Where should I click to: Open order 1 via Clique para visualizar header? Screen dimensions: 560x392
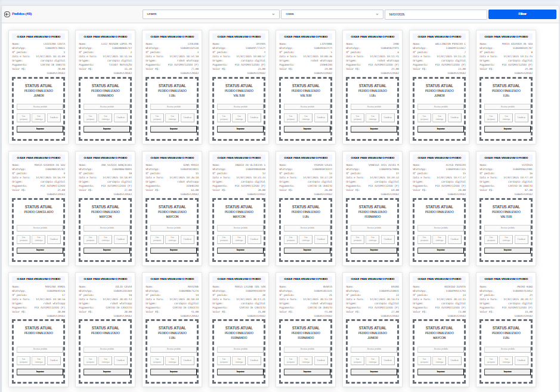(39, 36)
